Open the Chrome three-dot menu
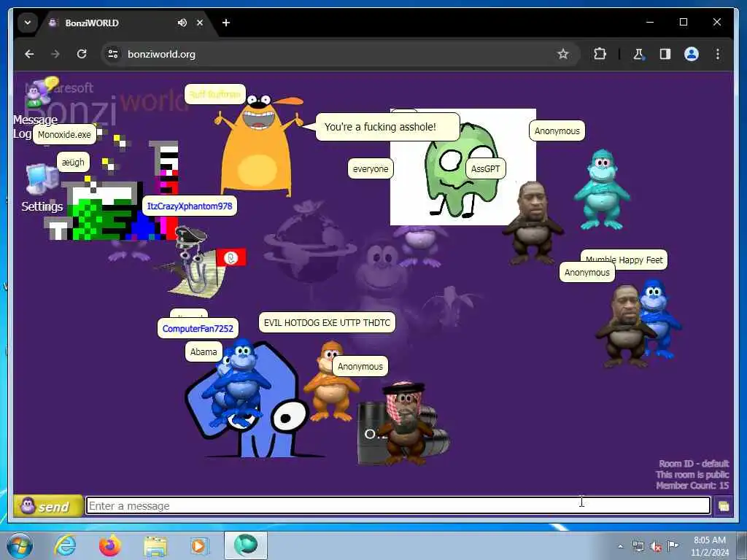This screenshot has height=560, width=747. coord(718,54)
